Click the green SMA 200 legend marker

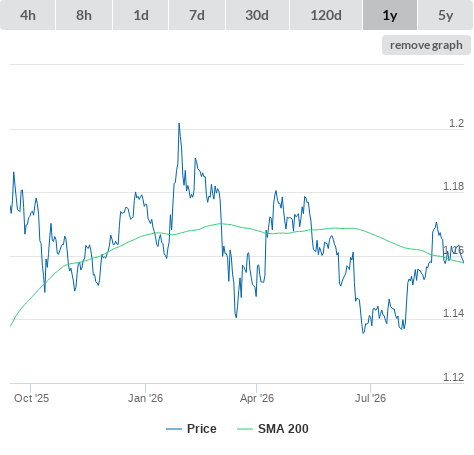[245, 429]
